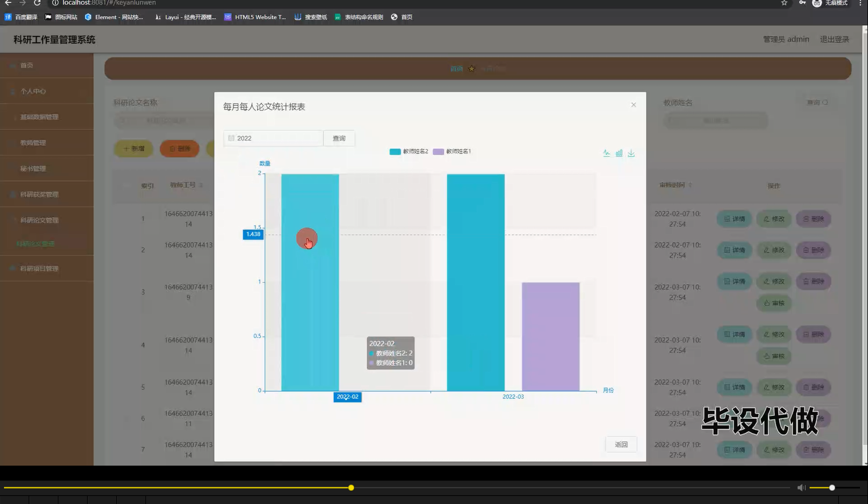Click 审核 button for table row 4
The width and height of the screenshot is (868, 504).
[x=774, y=356]
